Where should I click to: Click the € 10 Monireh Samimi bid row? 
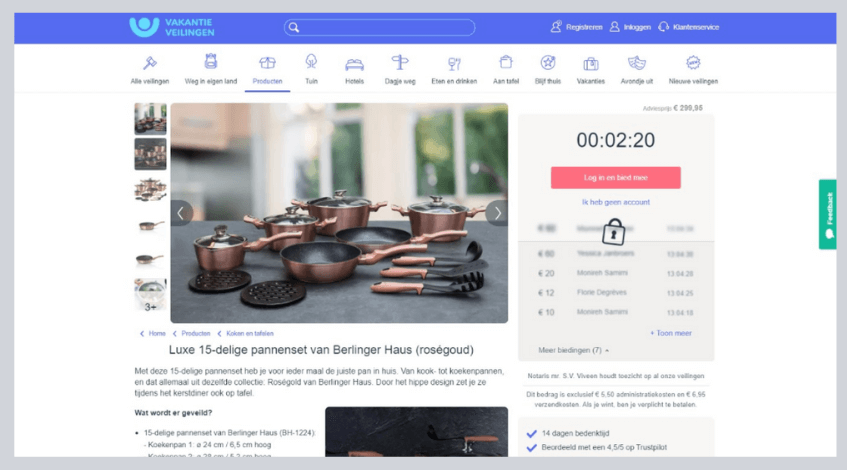pyautogui.click(x=615, y=312)
